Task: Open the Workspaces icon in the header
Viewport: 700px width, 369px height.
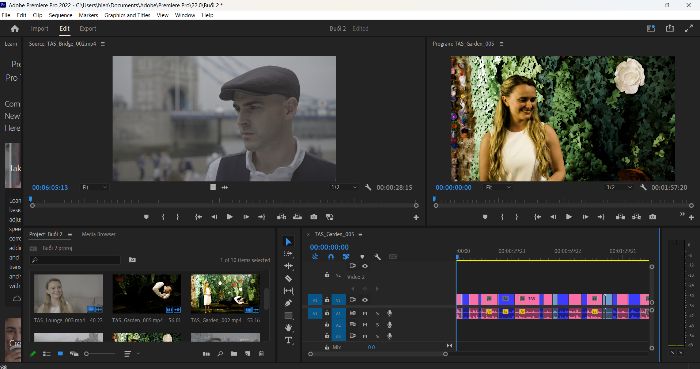Action: pyautogui.click(x=651, y=29)
